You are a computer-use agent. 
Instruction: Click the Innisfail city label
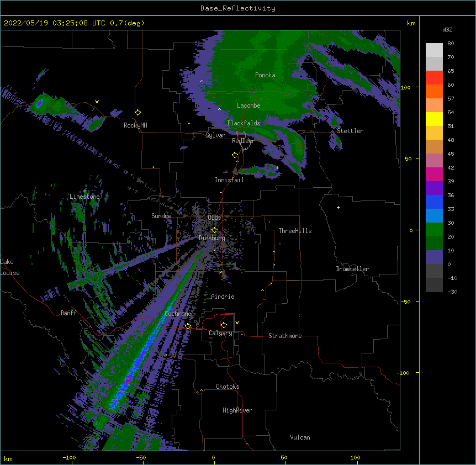229,180
